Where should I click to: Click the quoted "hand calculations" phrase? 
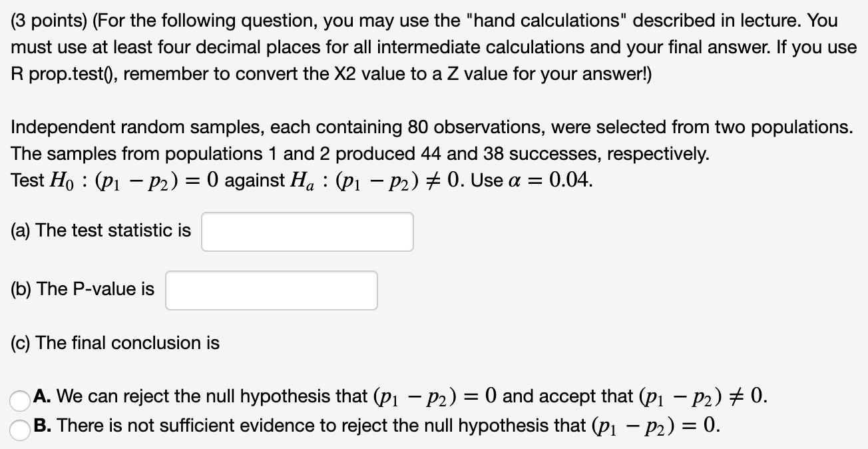tap(559, 21)
